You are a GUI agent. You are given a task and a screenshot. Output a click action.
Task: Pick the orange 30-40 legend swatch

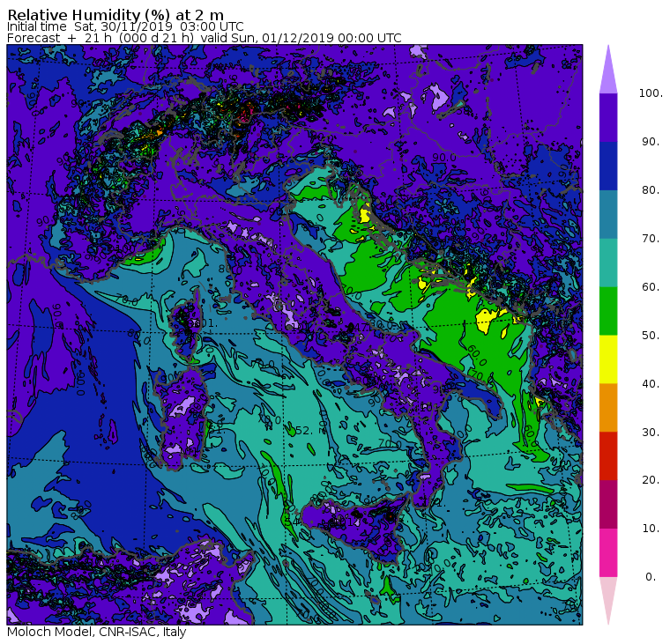pyautogui.click(x=608, y=408)
